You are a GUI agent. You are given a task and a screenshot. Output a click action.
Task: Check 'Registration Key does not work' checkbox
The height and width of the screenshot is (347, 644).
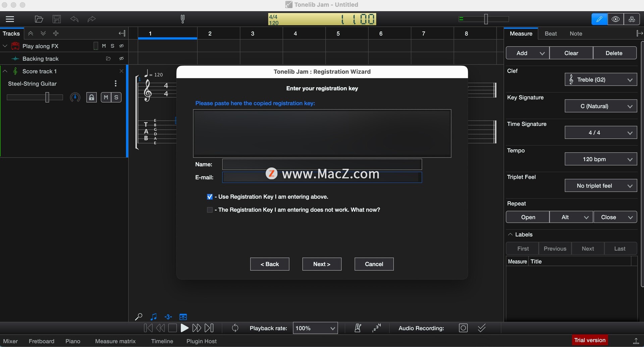[210, 210]
